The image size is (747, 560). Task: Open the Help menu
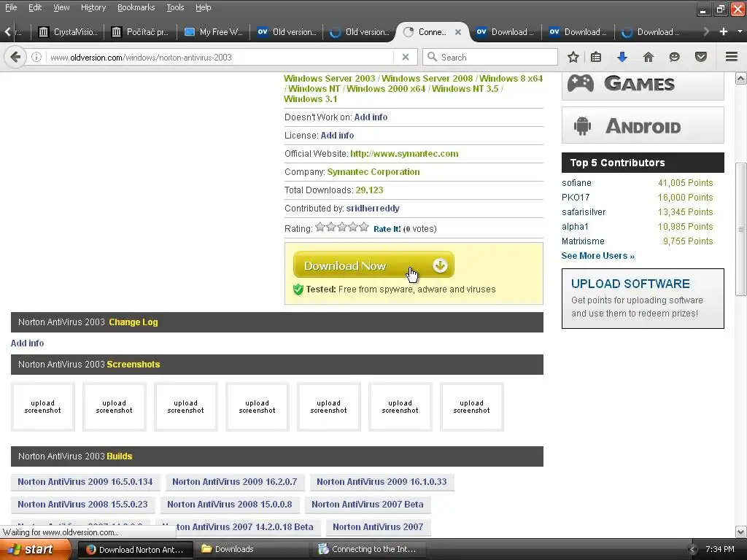pos(203,7)
